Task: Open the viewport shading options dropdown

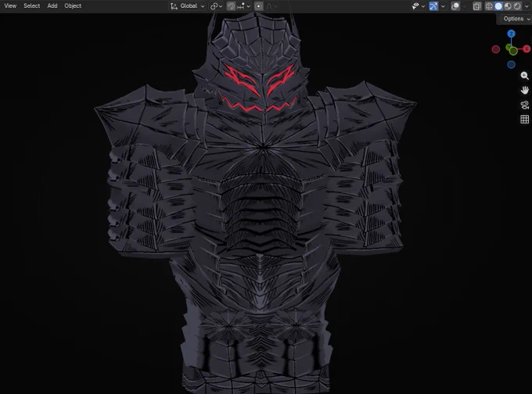Action: coord(527,6)
